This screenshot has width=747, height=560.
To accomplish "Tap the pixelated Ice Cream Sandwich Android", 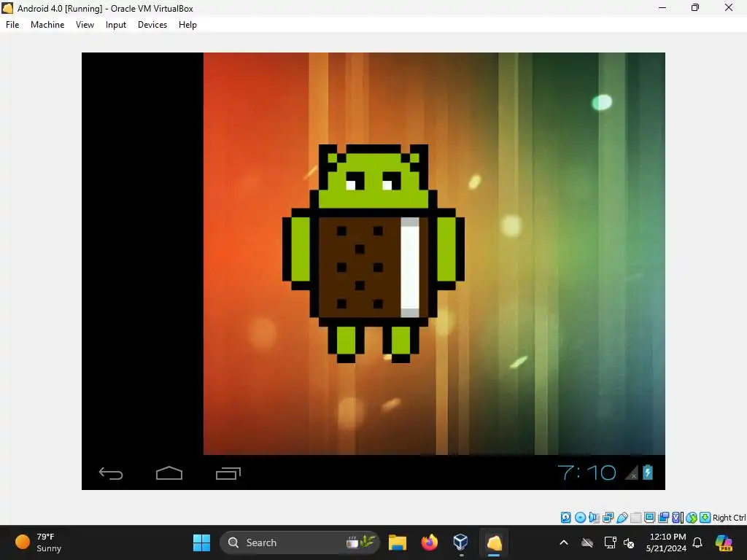I will [373, 253].
